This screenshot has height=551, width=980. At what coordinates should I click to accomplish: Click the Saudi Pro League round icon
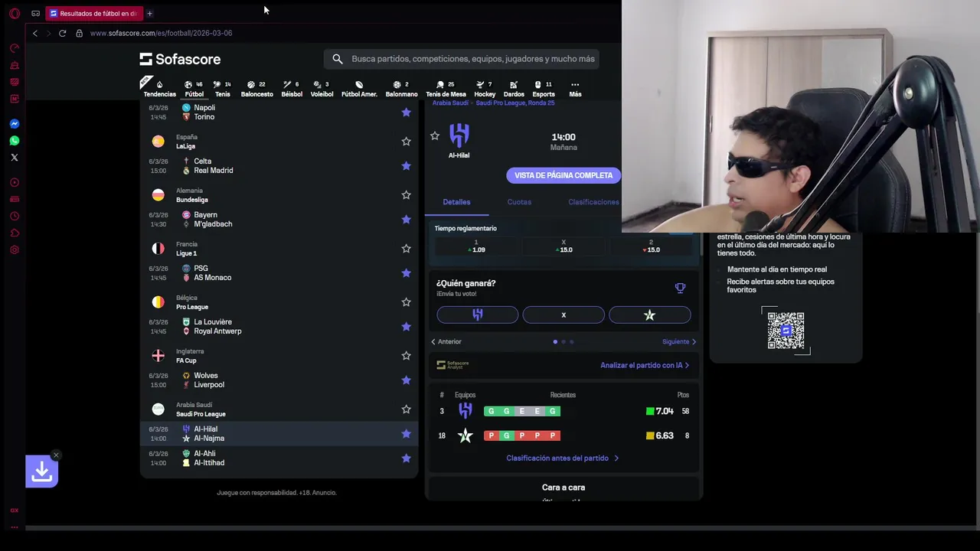point(158,409)
